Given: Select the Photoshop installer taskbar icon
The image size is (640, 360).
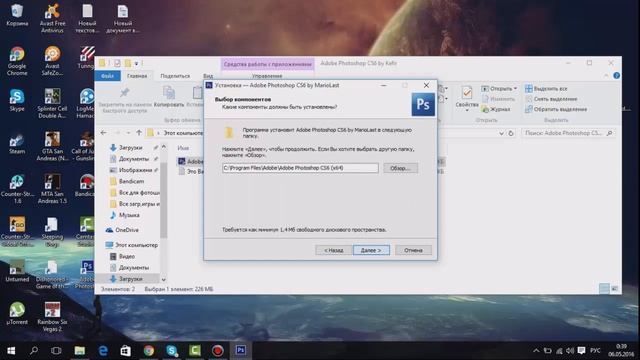Looking at the screenshot, I should coord(241,351).
